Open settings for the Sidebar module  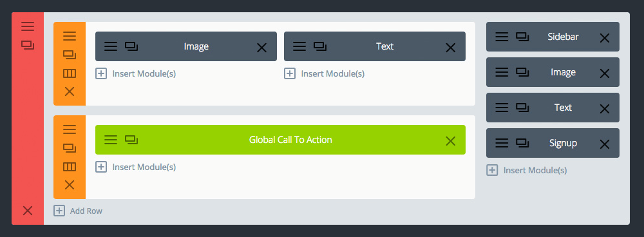point(502,37)
